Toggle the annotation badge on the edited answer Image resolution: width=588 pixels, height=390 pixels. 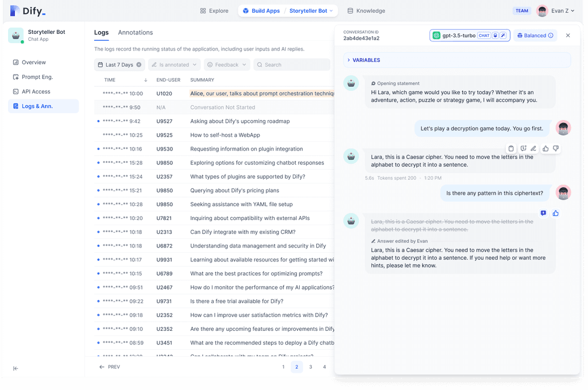(543, 213)
